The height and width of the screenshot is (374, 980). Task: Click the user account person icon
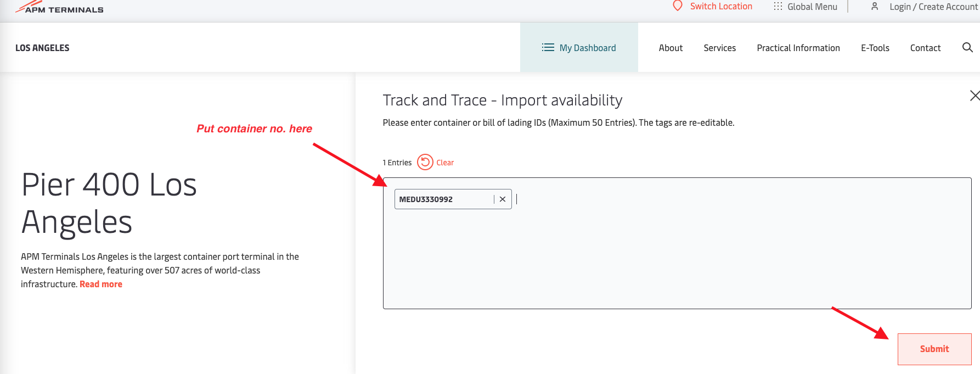click(875, 7)
